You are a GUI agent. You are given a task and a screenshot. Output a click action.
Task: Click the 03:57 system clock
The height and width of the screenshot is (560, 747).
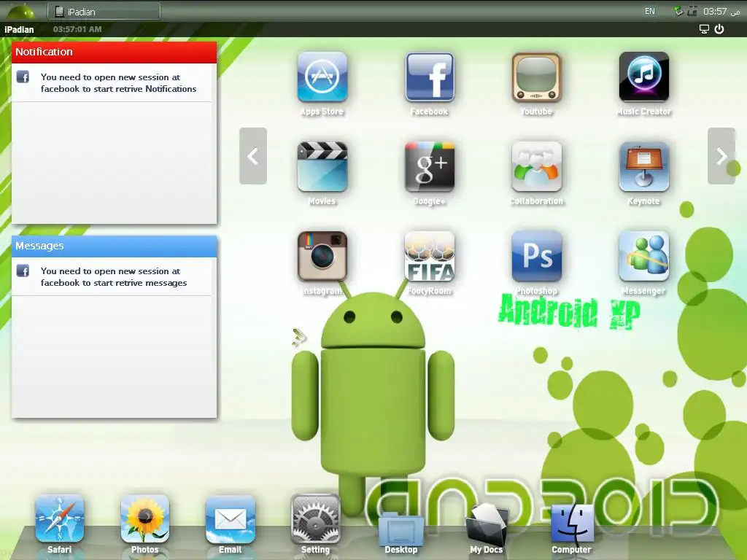point(721,11)
